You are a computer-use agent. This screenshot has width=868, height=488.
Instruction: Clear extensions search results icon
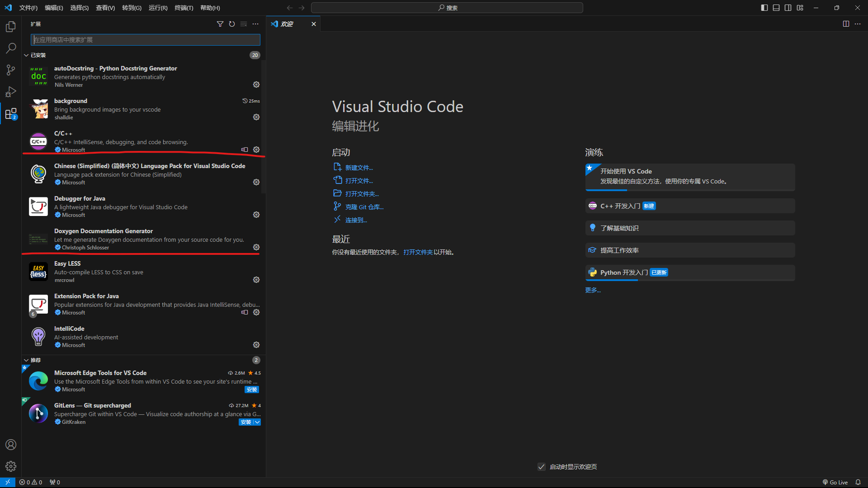244,24
